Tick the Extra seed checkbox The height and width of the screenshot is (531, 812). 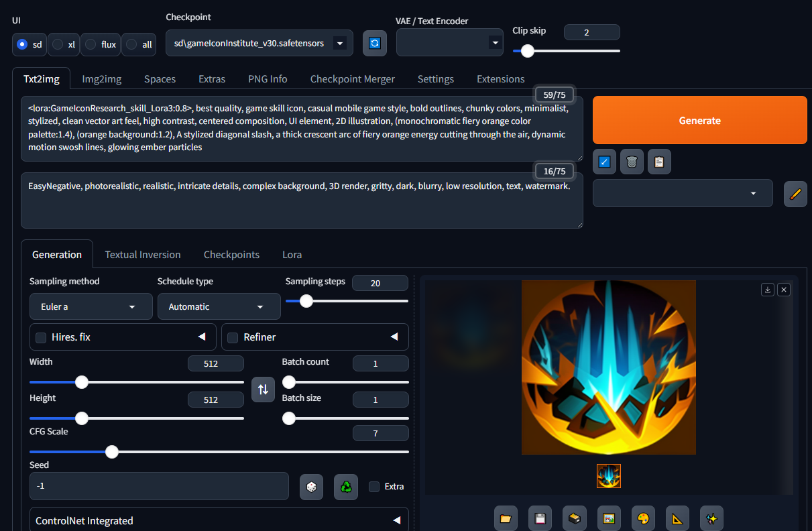(x=374, y=486)
